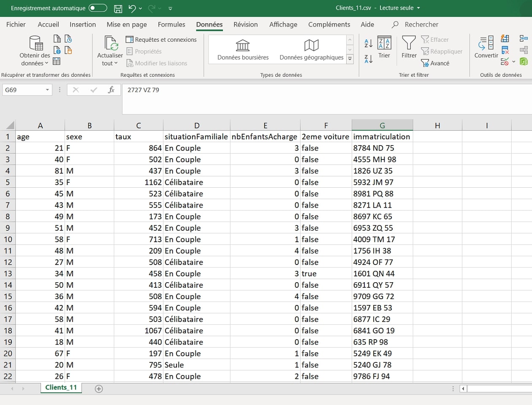Open the Avancé filter options
This screenshot has height=405, width=532.
click(x=435, y=63)
